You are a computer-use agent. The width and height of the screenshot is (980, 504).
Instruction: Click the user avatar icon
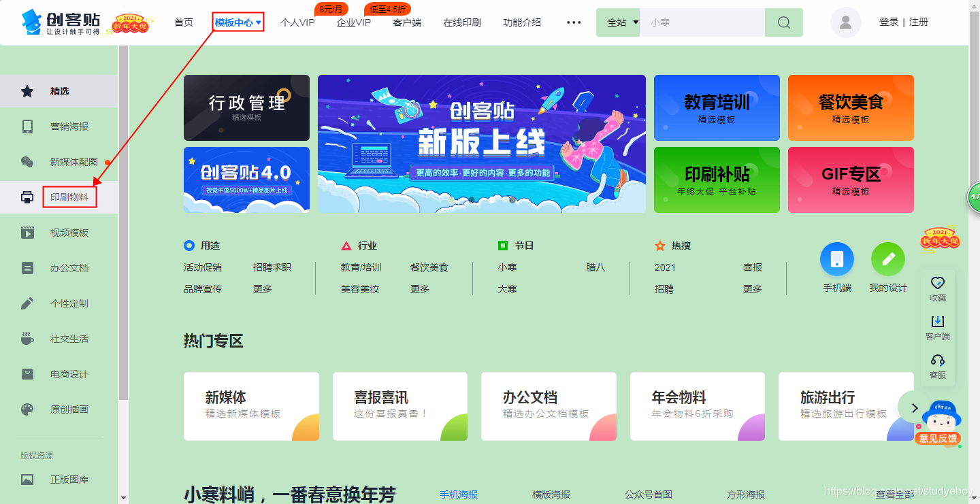(x=846, y=22)
